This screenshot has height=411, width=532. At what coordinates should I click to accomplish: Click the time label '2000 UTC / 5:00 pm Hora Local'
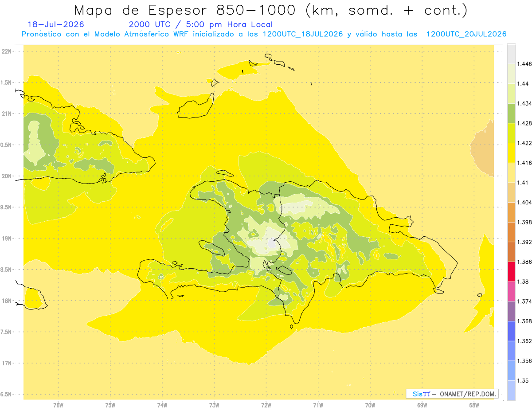click(x=201, y=24)
